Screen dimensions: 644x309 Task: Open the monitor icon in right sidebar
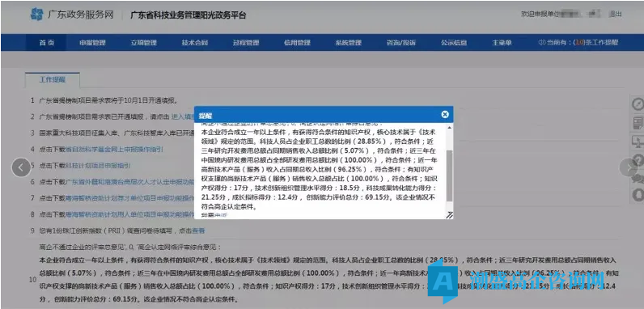[x=638, y=142]
